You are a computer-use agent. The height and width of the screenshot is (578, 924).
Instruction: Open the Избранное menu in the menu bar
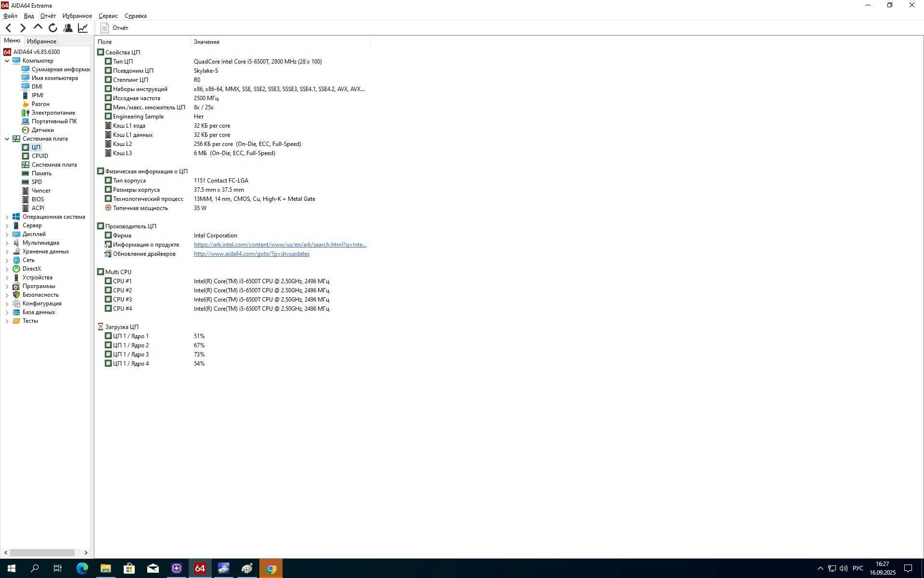[x=77, y=16]
